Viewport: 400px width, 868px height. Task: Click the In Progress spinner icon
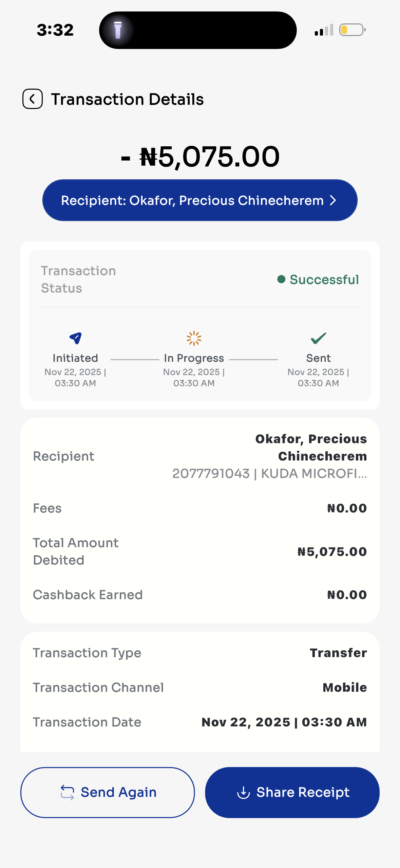coord(194,338)
